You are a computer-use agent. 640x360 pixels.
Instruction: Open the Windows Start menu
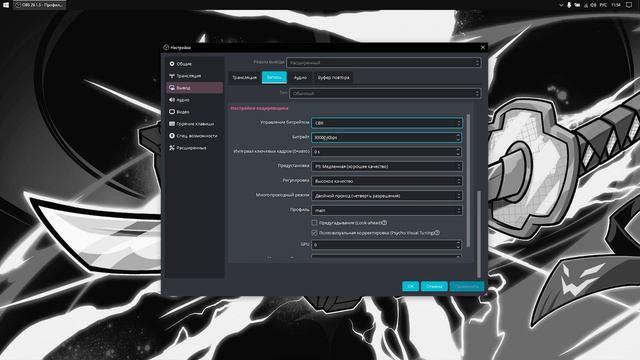[6, 5]
